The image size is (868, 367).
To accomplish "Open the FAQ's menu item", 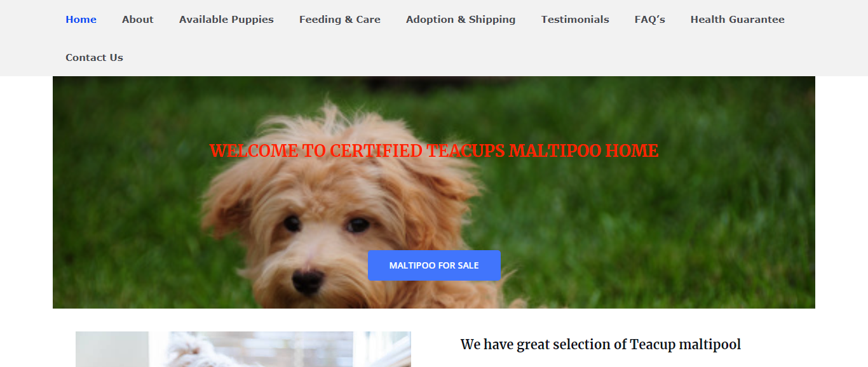I will pyautogui.click(x=649, y=19).
